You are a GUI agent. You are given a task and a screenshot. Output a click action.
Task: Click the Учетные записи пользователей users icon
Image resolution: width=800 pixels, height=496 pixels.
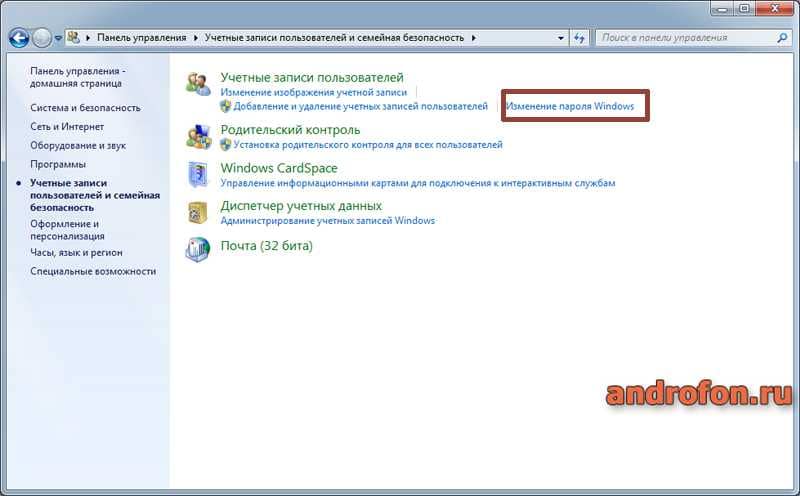point(198,84)
